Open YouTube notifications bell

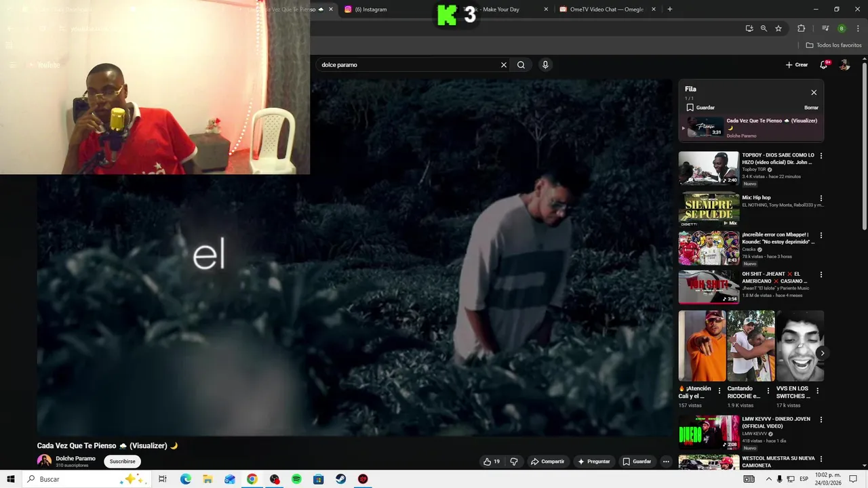point(824,65)
